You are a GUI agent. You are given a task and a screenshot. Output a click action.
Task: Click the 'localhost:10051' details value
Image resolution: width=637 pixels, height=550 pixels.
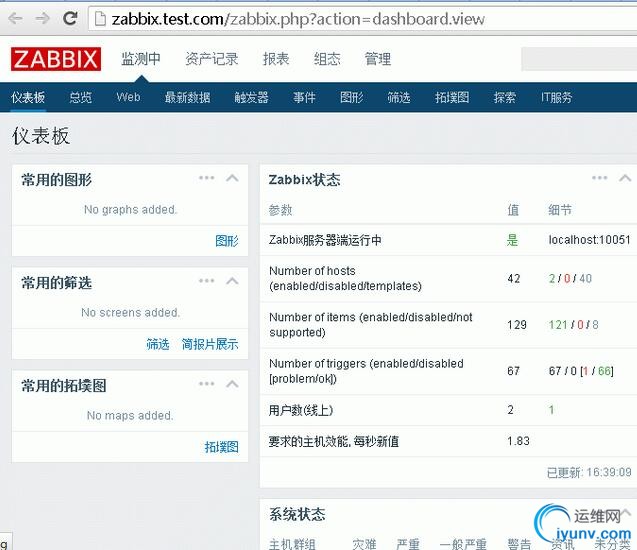(x=589, y=240)
